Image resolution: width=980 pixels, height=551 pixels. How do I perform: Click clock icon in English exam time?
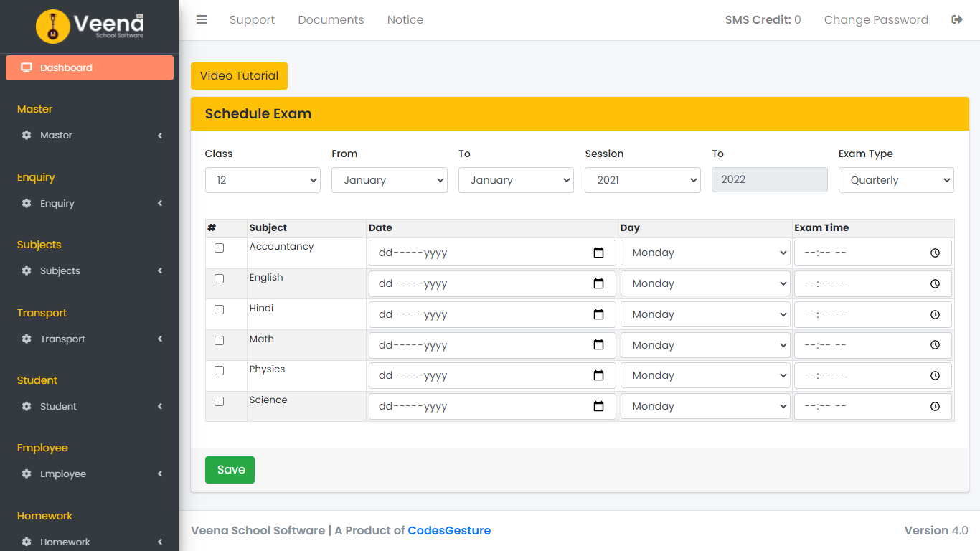click(935, 283)
